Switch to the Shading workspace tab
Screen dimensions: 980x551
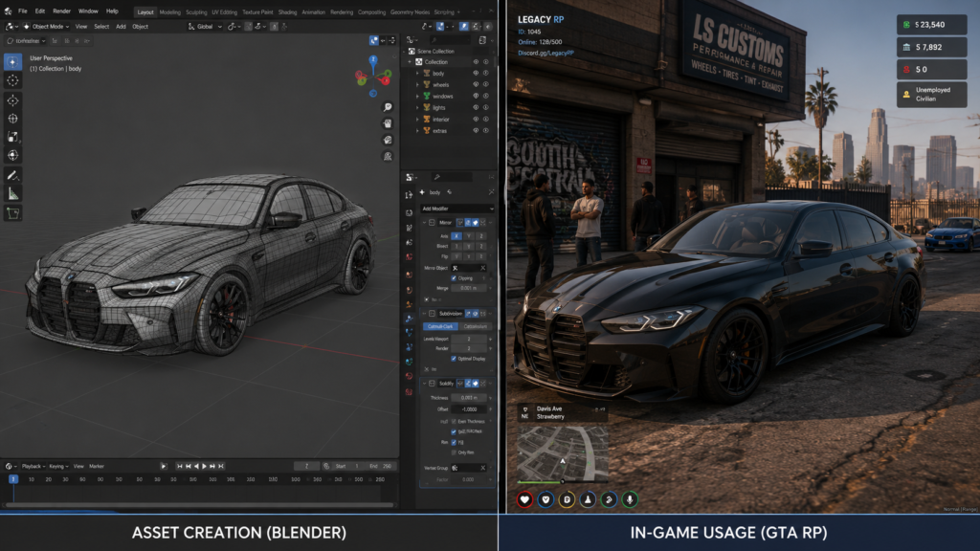point(287,11)
